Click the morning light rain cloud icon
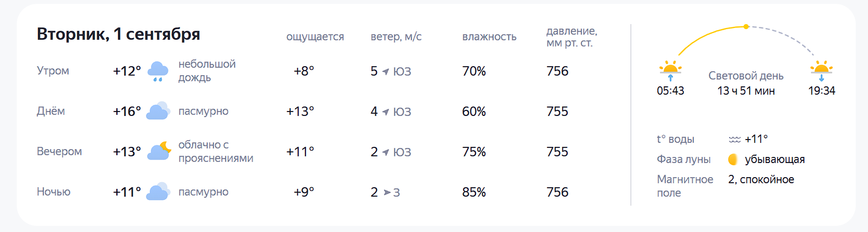Viewport: 868px width, 232px height. click(x=158, y=72)
